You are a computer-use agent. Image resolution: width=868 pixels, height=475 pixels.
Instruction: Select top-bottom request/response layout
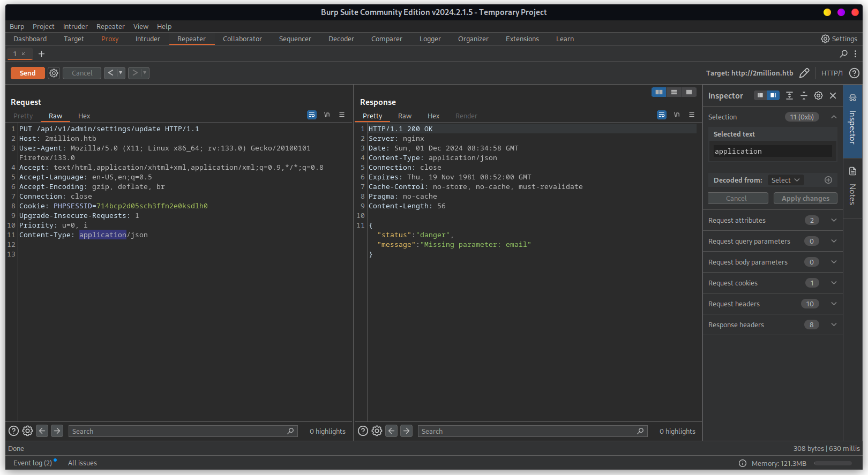coord(674,92)
